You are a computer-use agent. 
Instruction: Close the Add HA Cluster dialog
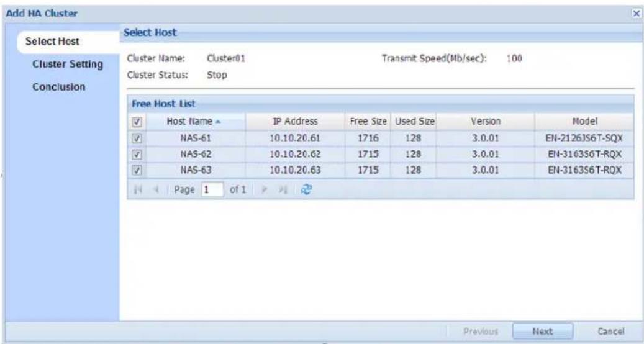(636, 14)
